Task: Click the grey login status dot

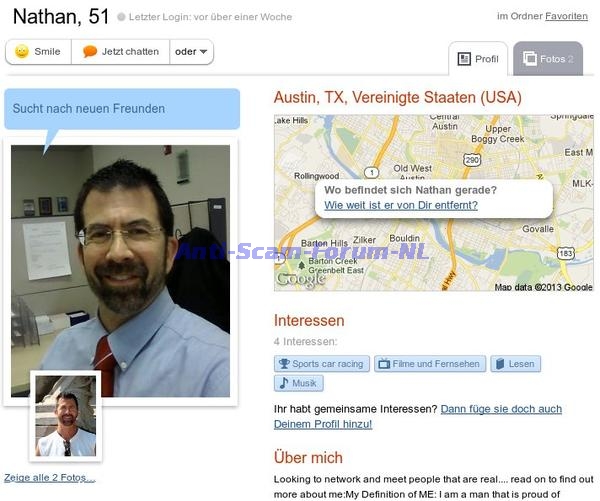Action: coord(121,17)
